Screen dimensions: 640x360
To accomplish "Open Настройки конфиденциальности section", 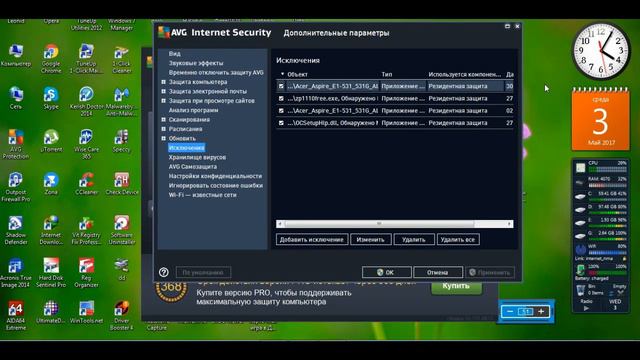I will pos(216,176).
